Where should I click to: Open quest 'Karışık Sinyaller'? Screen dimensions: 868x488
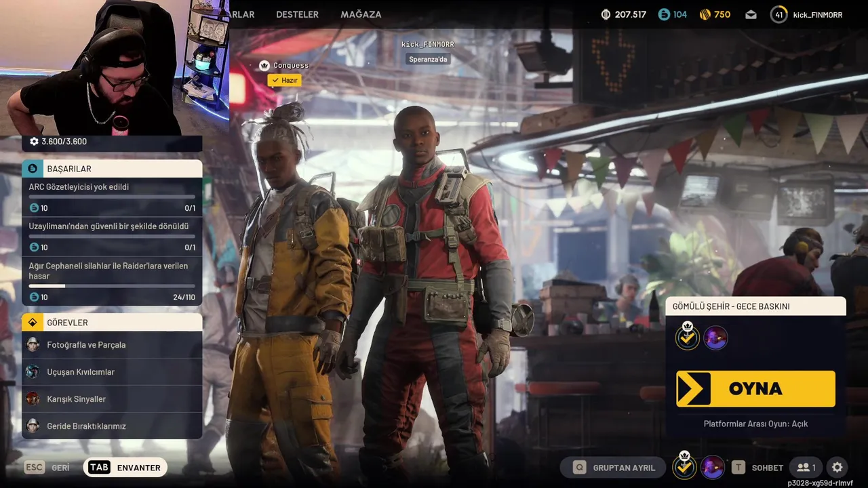coord(112,399)
